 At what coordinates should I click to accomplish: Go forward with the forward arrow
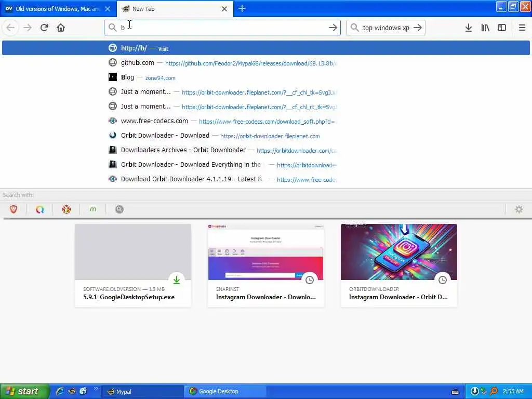pos(28,28)
